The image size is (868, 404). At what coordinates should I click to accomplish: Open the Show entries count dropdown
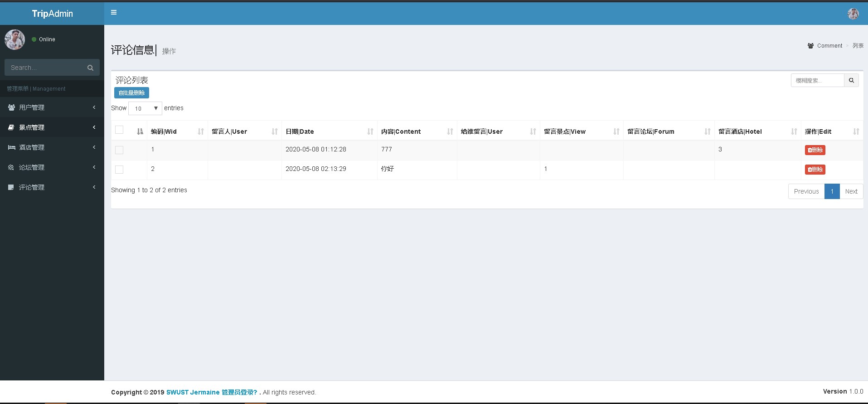pyautogui.click(x=145, y=108)
